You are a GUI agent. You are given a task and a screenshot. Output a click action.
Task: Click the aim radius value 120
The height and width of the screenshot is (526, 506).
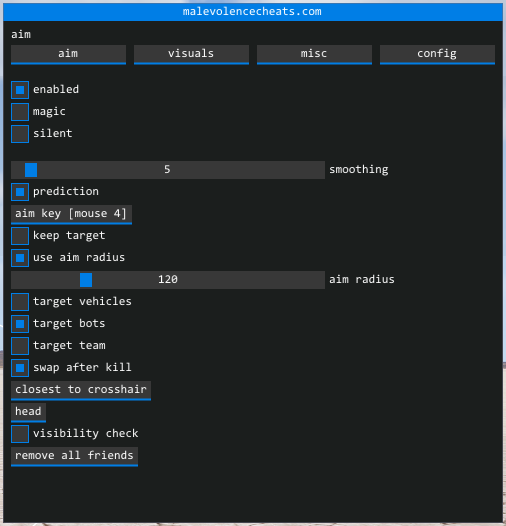[168, 280]
